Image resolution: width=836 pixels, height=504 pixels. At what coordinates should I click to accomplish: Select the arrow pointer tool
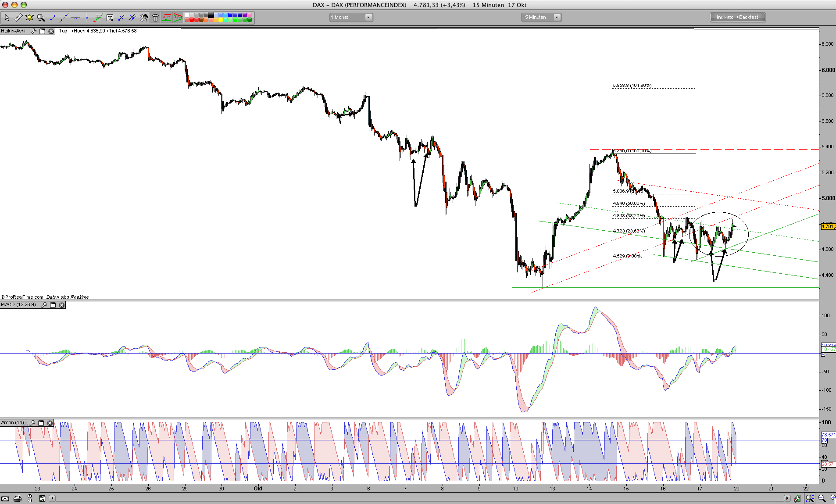point(7,18)
